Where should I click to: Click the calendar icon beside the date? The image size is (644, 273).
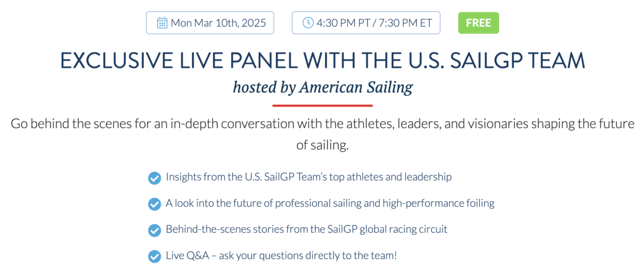coord(162,23)
